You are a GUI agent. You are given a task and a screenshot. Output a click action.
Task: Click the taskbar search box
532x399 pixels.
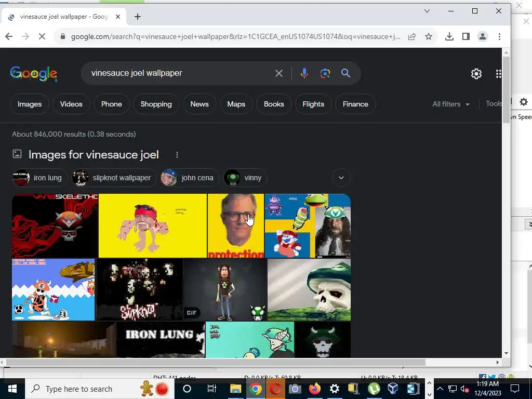100,389
